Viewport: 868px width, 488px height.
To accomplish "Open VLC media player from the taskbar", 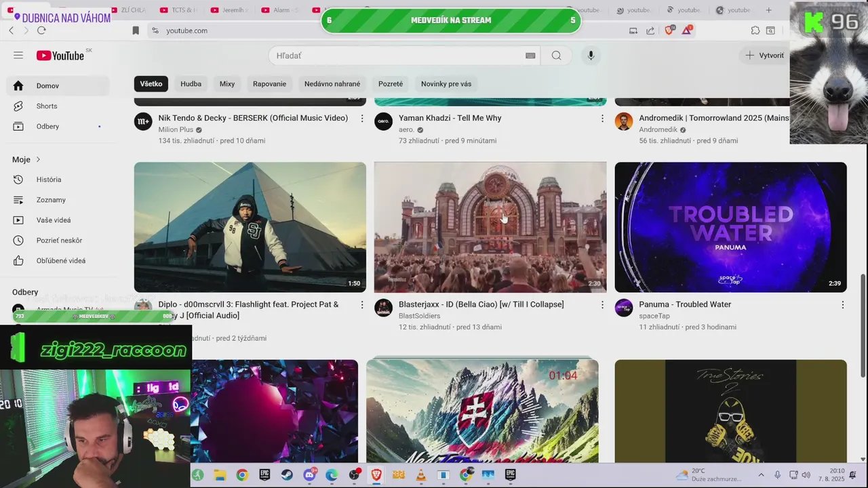I will pyautogui.click(x=420, y=475).
